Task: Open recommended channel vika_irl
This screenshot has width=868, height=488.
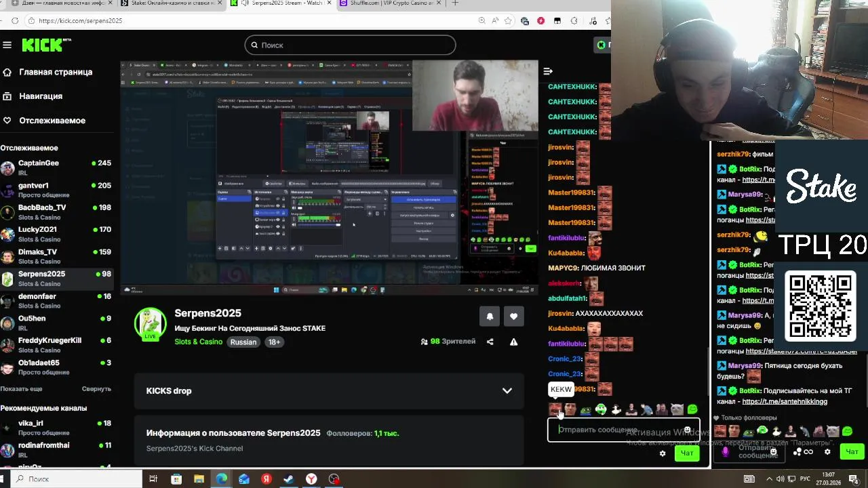Action: pyautogui.click(x=56, y=428)
